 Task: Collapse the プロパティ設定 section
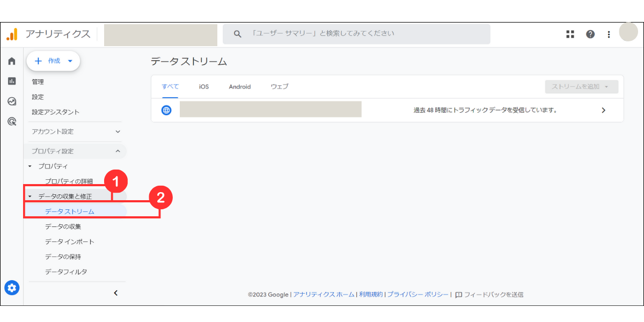tap(75, 151)
